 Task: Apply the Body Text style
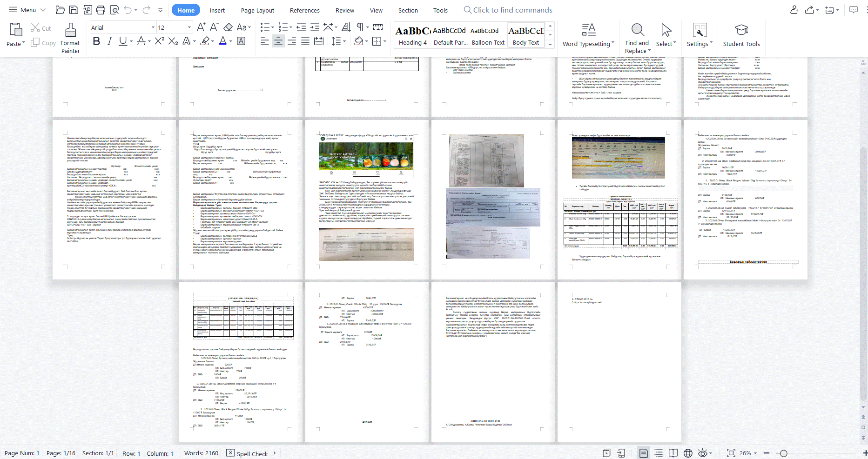tap(526, 35)
